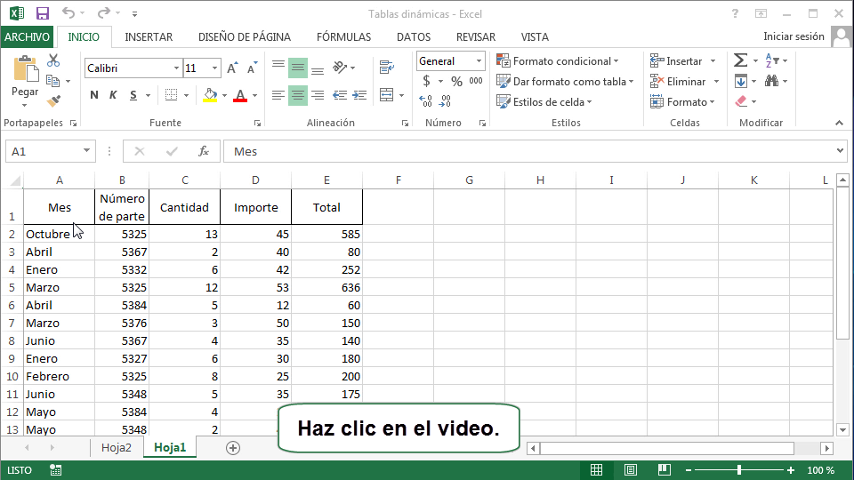The height and width of the screenshot is (480, 854).
Task: Click Iniciar sesión link
Action: [x=794, y=37]
